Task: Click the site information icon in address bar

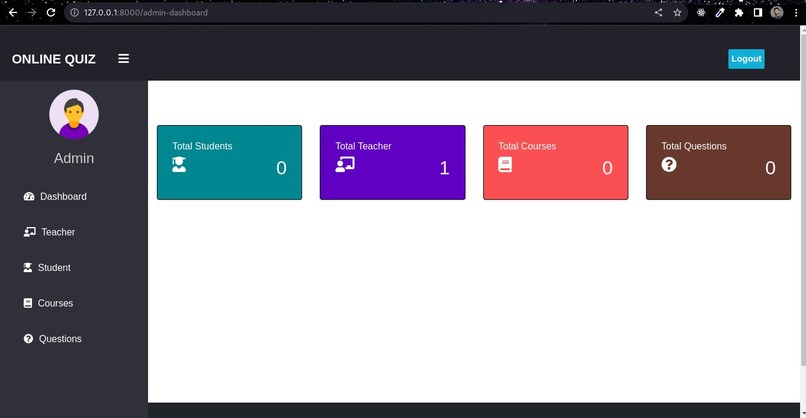Action: [75, 12]
